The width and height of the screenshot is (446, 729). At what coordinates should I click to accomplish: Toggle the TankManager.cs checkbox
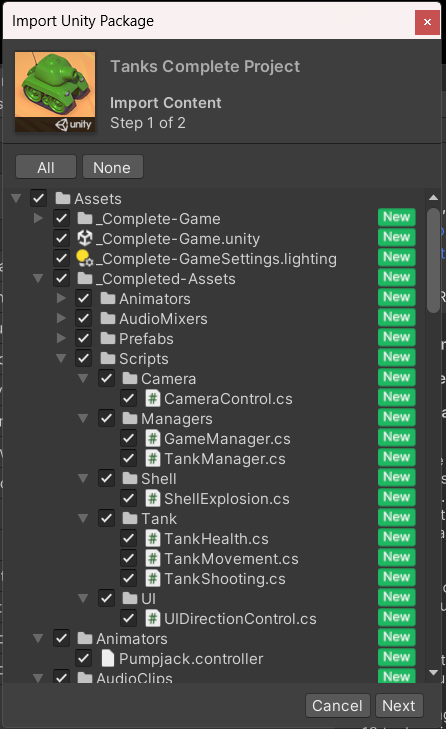[x=128, y=458]
